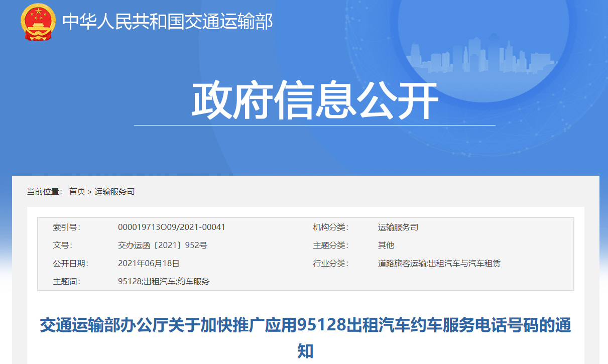Select document number 交办运函〔2021〕952号
This screenshot has height=364, width=608.
163,245
